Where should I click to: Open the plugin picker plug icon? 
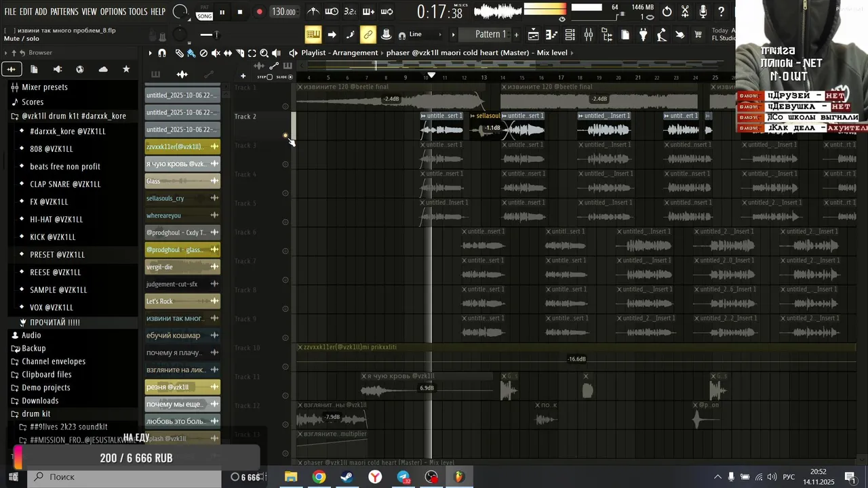coord(643,35)
